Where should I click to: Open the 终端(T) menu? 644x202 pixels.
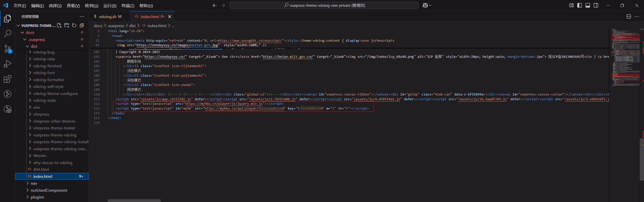pos(128,6)
